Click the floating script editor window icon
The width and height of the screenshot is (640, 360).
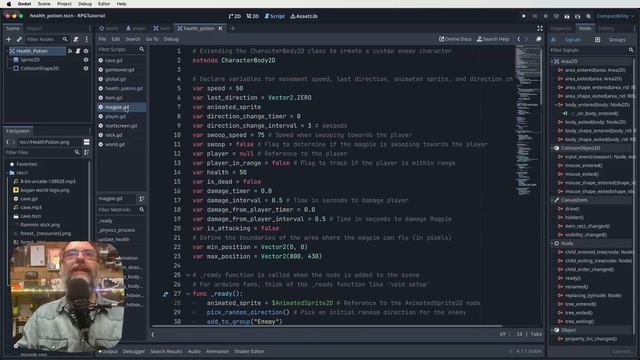(538, 39)
